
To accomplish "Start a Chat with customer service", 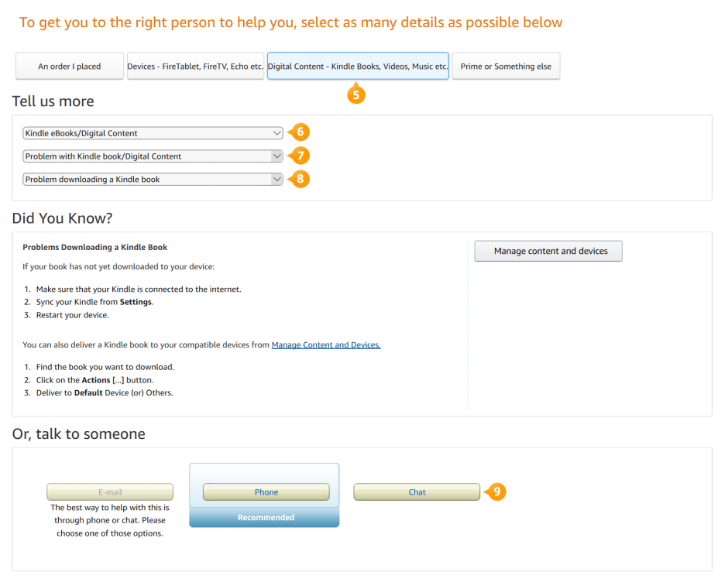I will (417, 492).
